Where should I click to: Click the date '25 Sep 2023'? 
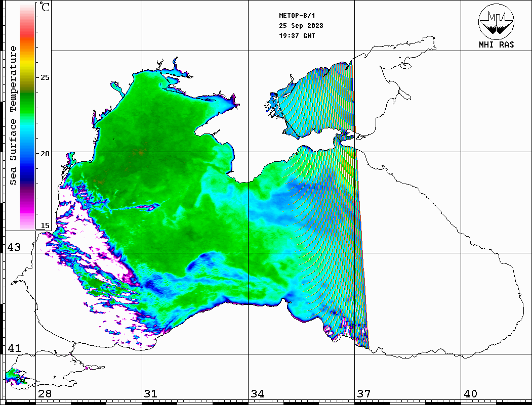click(x=301, y=26)
